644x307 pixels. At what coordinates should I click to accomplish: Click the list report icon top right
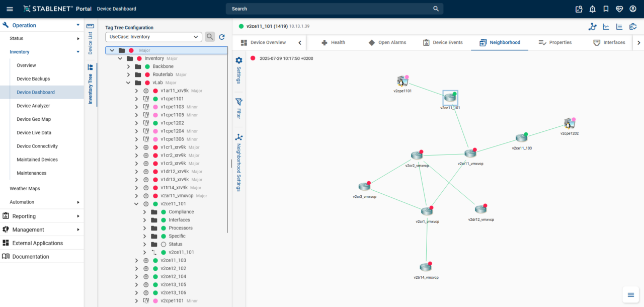[x=619, y=27]
